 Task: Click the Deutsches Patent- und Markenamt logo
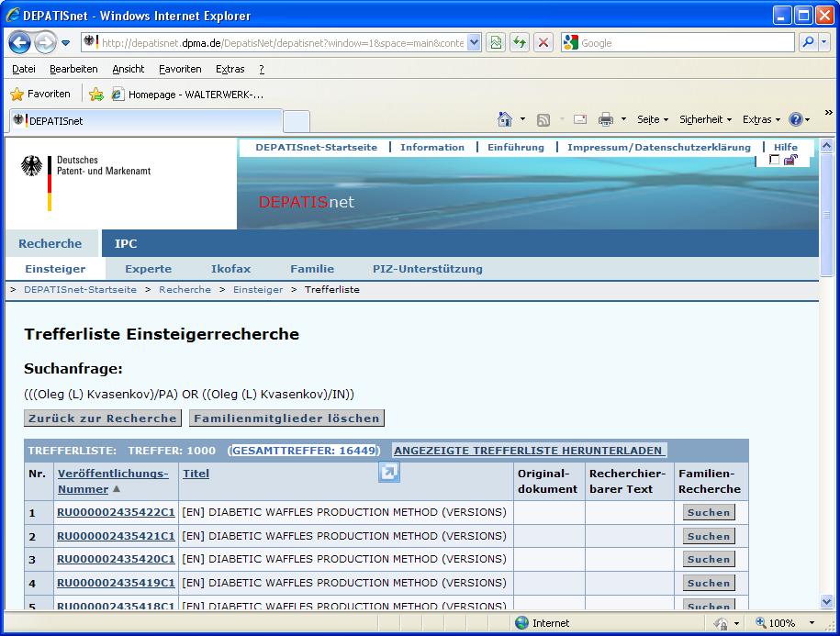tap(85, 182)
